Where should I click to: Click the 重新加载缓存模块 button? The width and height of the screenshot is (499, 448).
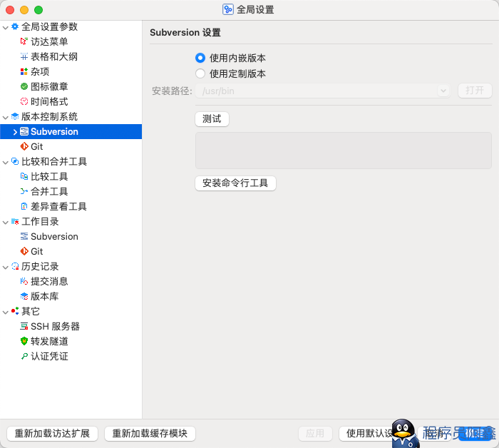(150, 433)
